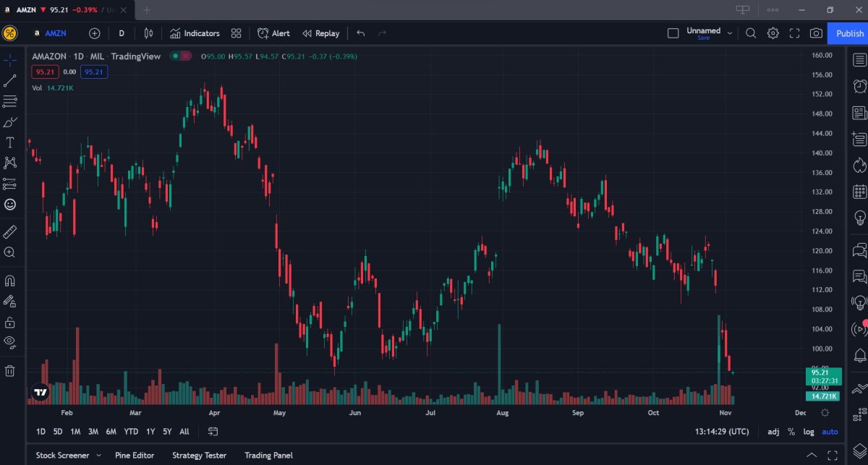Image resolution: width=868 pixels, height=465 pixels.
Task: Select the 1D date range
Action: click(41, 432)
